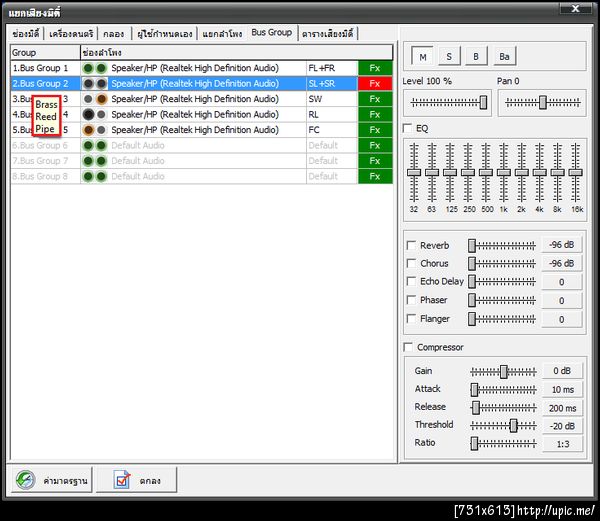Open Fx for Bus Group 6

tap(375, 145)
